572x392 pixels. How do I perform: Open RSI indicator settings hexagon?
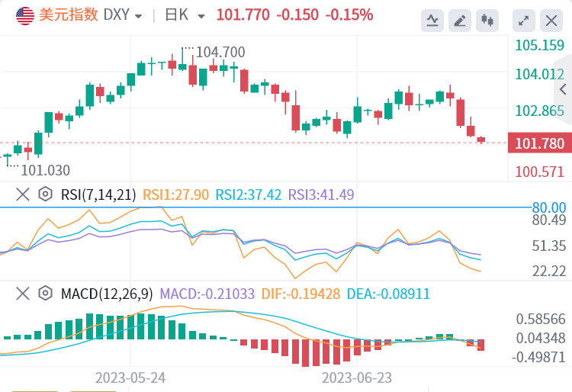coord(45,194)
